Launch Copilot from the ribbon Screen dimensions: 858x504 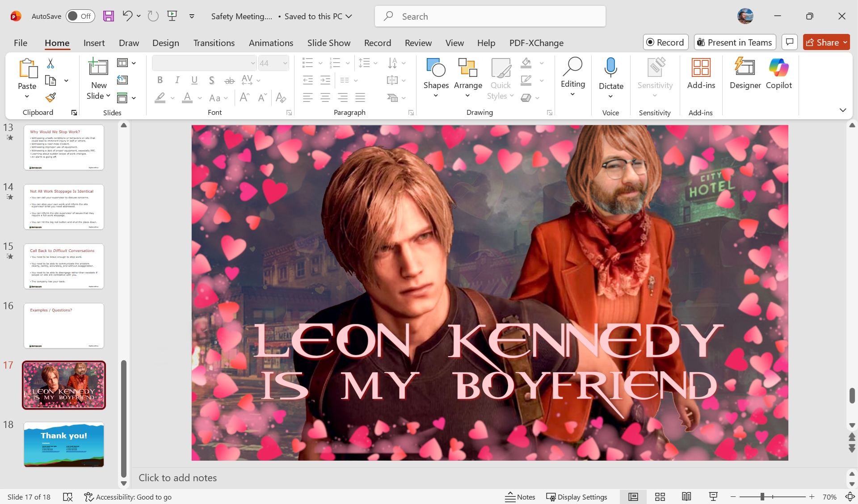778,74
